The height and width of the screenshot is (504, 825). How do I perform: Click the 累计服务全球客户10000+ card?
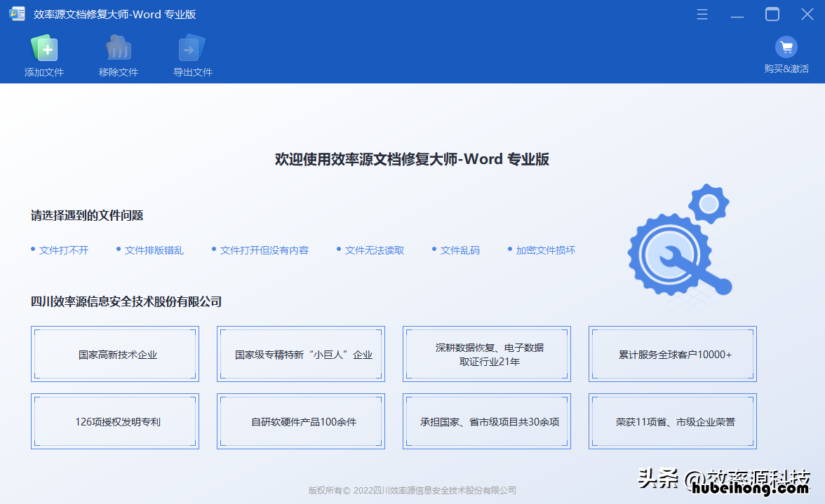[673, 354]
